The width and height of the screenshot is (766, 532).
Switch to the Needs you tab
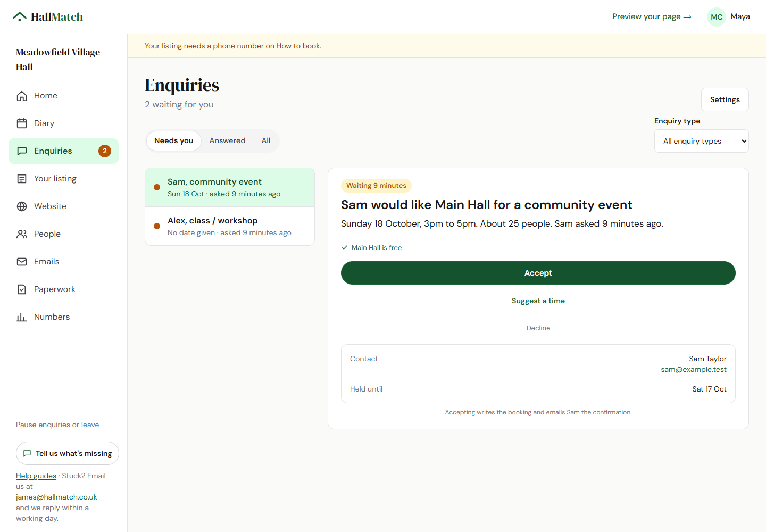[174, 141]
